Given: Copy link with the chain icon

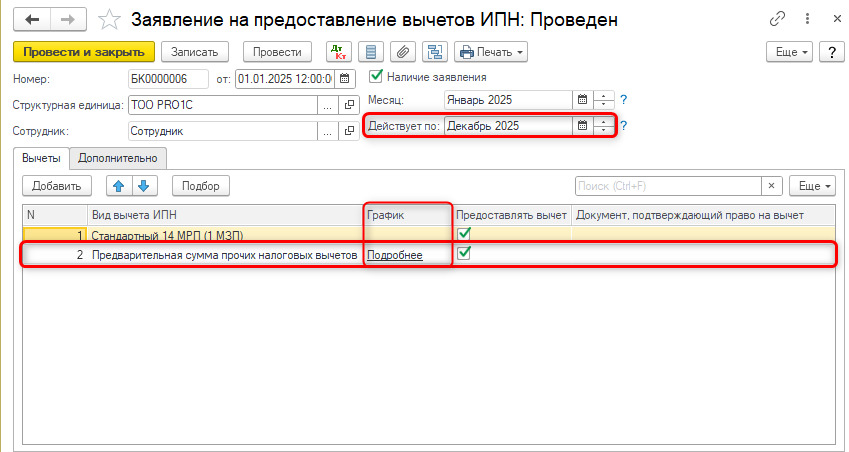Looking at the screenshot, I should click(778, 19).
